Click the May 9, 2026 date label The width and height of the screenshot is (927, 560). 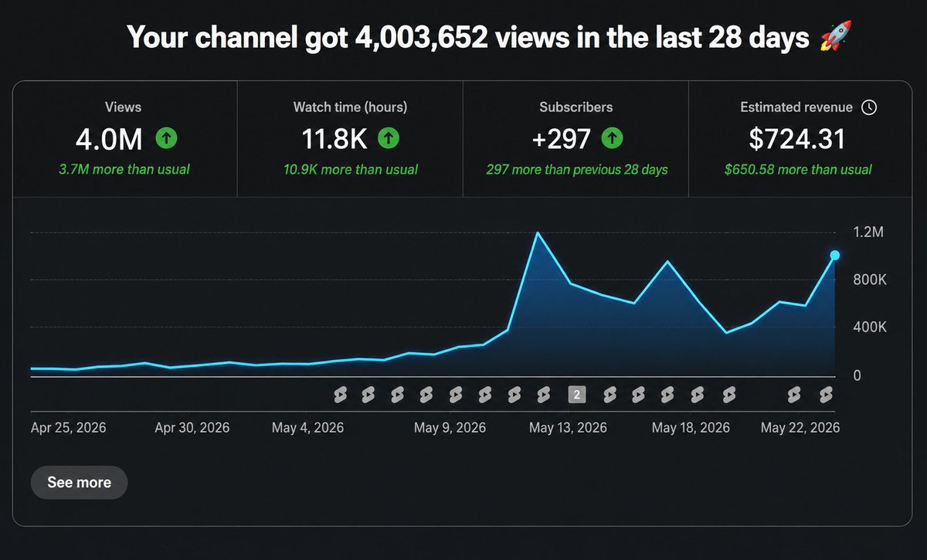click(x=450, y=427)
